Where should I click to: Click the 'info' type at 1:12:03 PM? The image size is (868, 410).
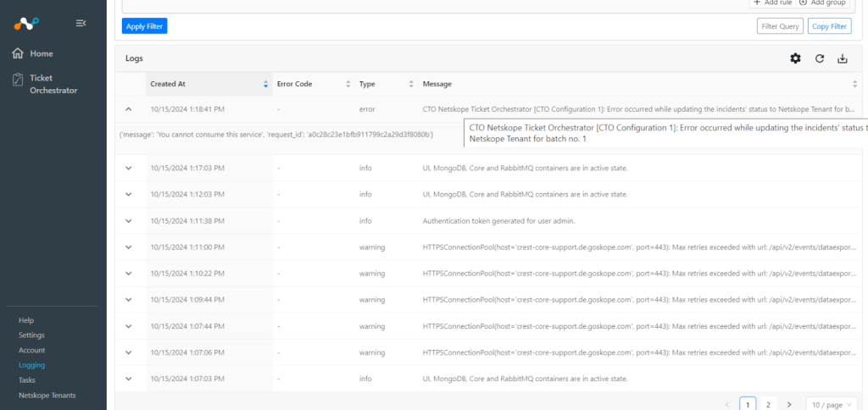click(365, 195)
